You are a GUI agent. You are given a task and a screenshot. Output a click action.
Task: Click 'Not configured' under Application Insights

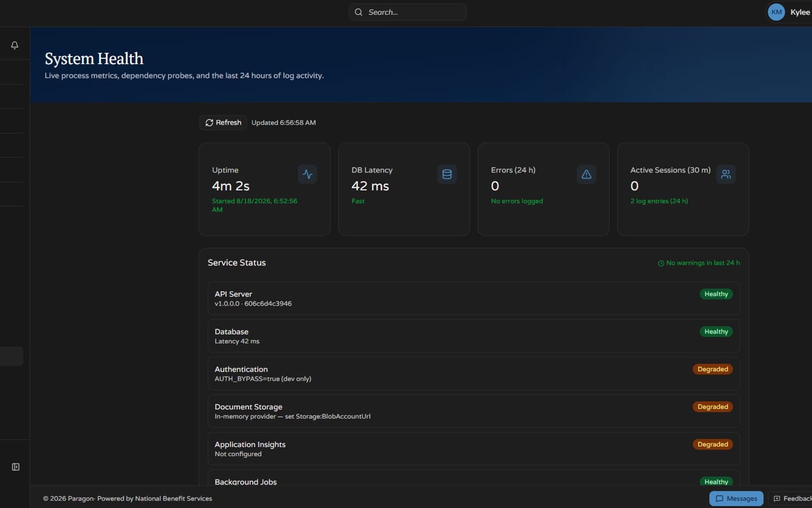tap(238, 454)
